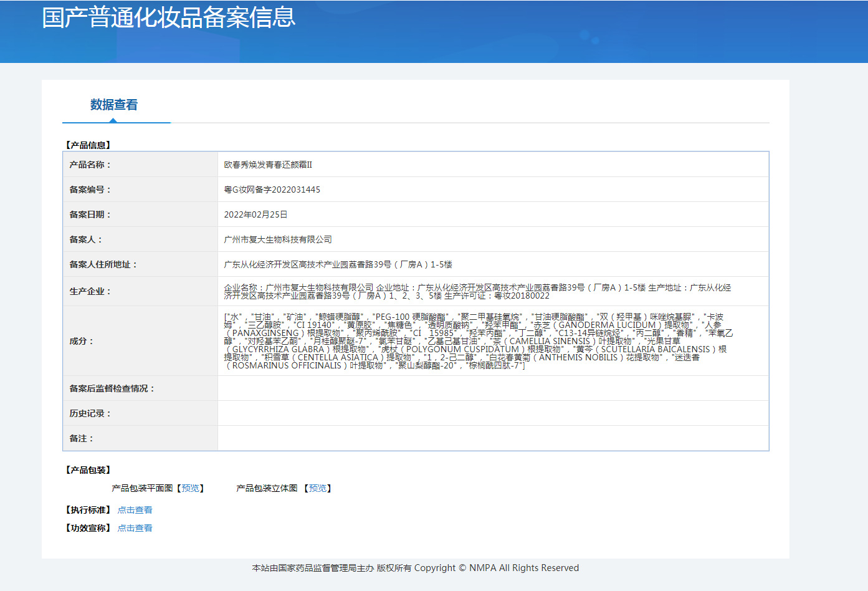868x591 pixels.
Task: Click the 备案人： row label
Action: [85, 239]
